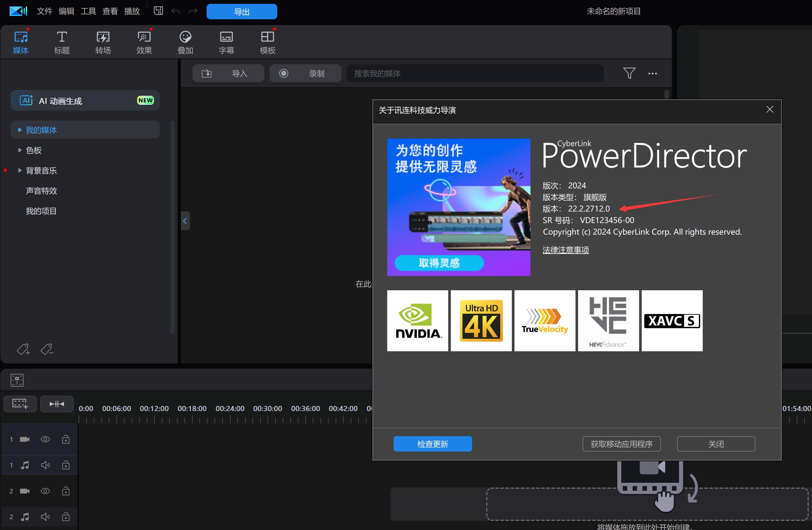812x530 pixels.
Task: Collapse the library panel with chevron
Action: tap(185, 221)
